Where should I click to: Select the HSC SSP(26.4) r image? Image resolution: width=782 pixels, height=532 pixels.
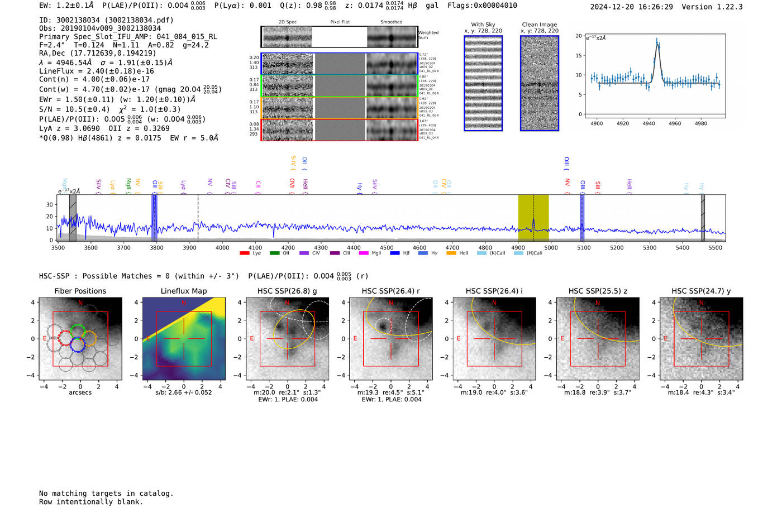pos(390,338)
